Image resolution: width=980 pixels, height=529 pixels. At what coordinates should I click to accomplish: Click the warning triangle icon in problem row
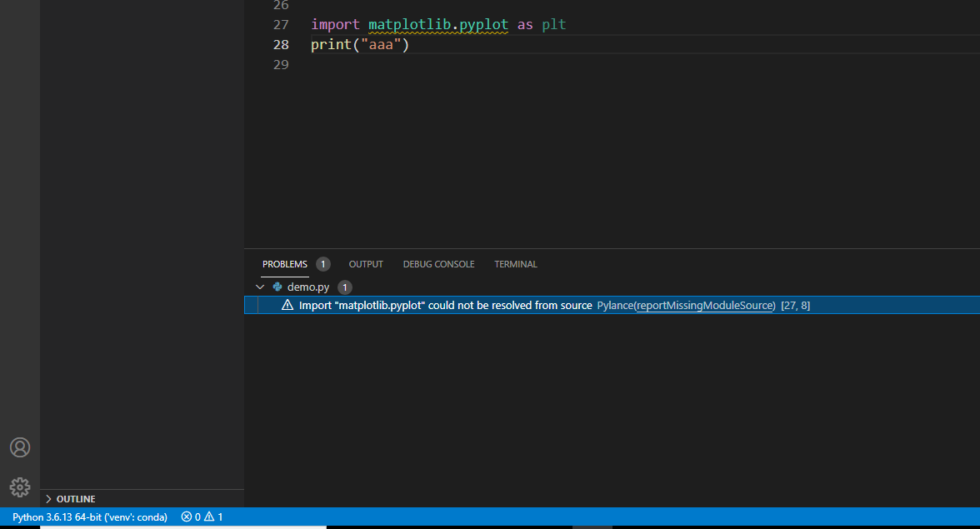coord(287,306)
